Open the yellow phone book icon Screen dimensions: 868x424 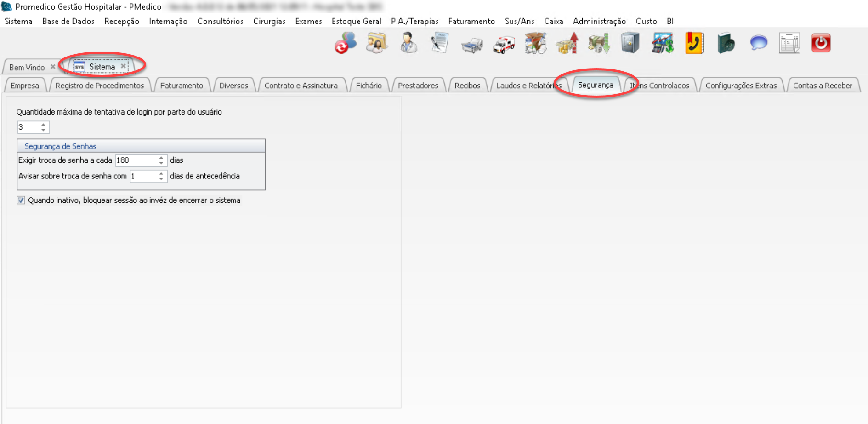tap(694, 43)
